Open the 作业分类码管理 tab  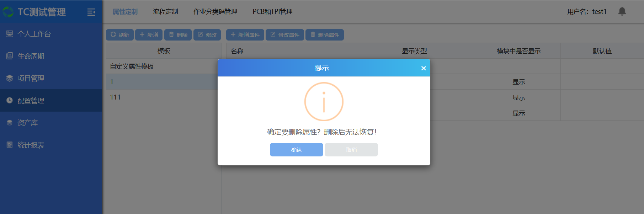tap(215, 12)
